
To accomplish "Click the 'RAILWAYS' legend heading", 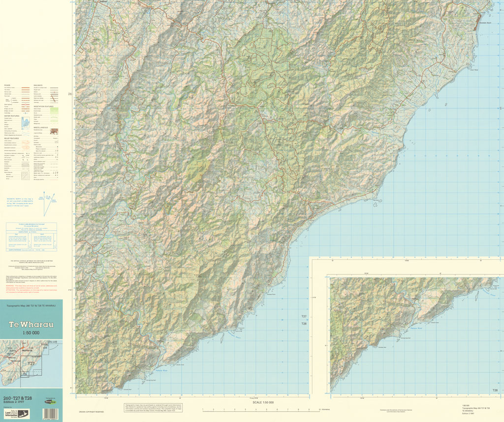I will [38, 85].
